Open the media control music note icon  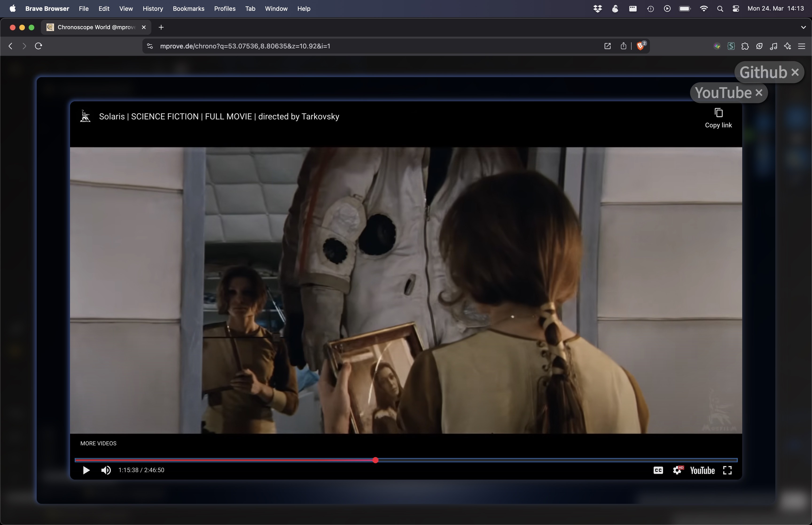pyautogui.click(x=773, y=46)
